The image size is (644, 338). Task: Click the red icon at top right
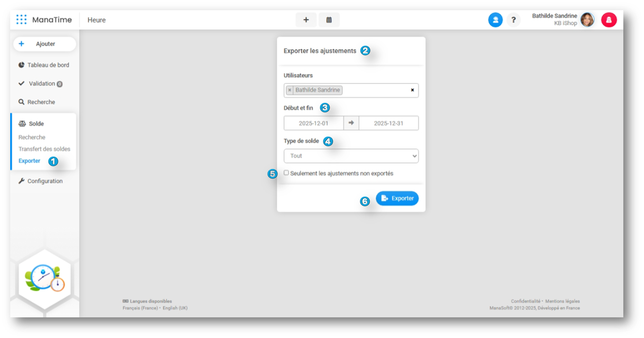tap(609, 20)
